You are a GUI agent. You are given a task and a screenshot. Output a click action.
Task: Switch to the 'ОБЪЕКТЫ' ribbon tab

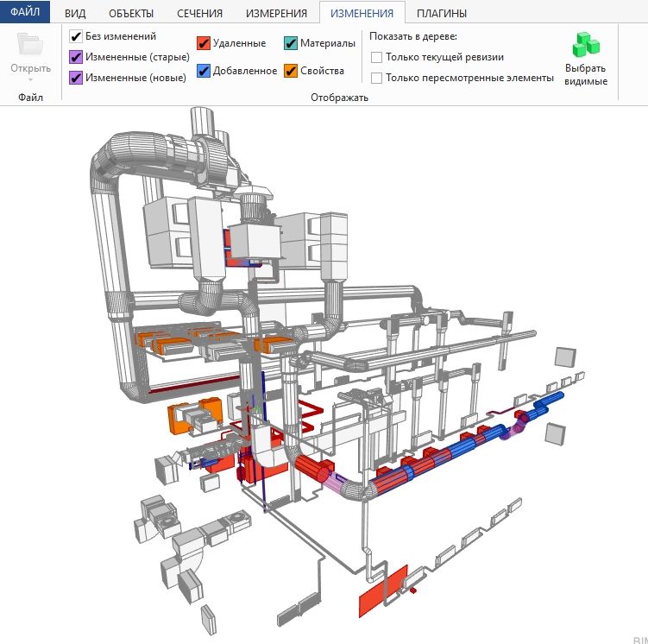[x=131, y=13]
